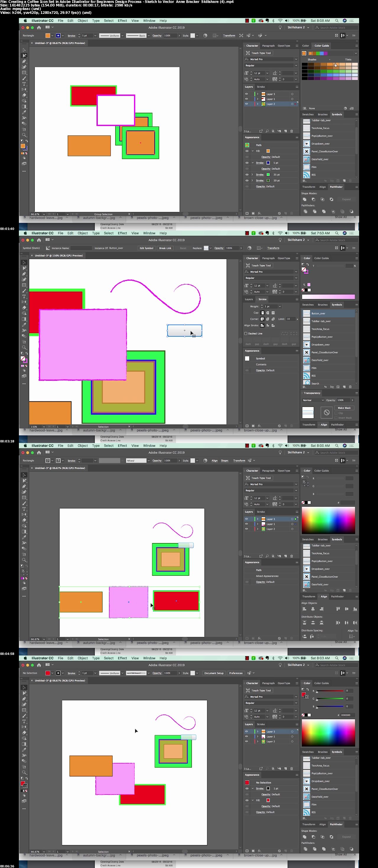Click the Preferences button
This screenshot has width=378, height=868.
236,673
